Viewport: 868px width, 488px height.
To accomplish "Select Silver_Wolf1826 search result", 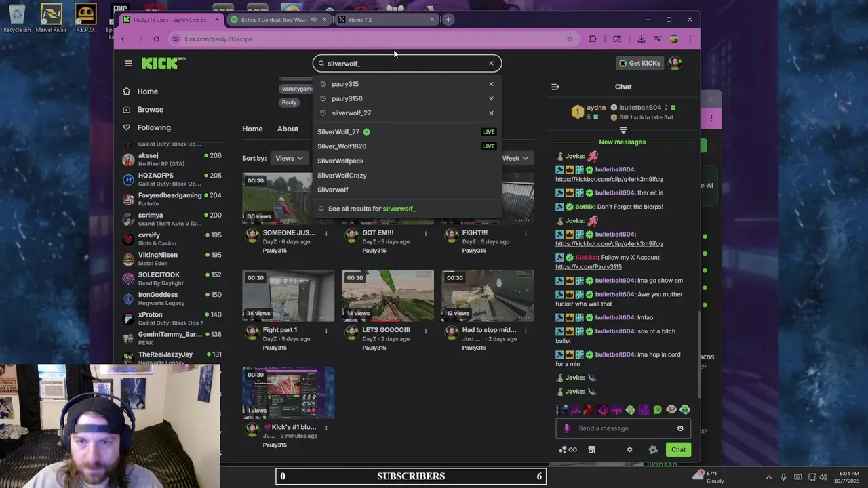I will (407, 146).
